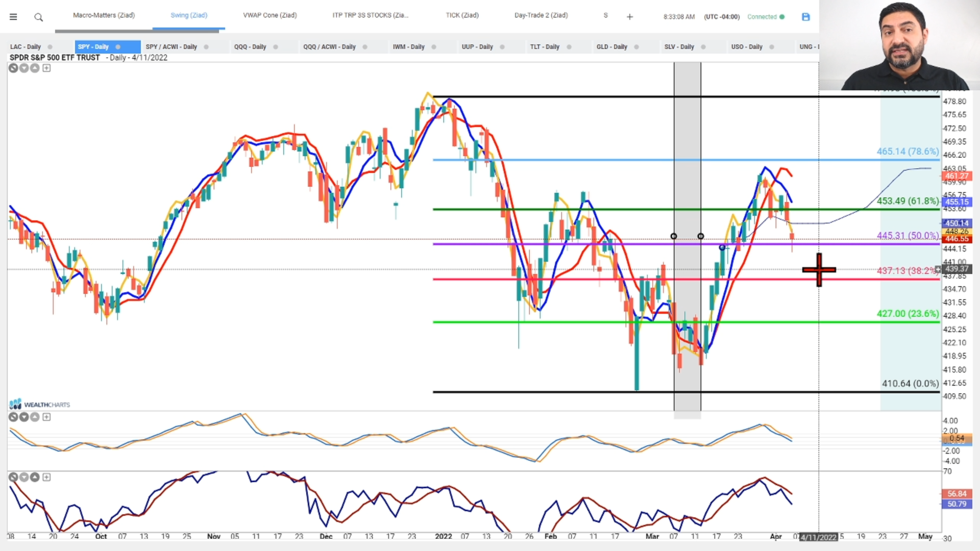
Task: Maximize main price pane with plus box
Action: click(x=46, y=68)
